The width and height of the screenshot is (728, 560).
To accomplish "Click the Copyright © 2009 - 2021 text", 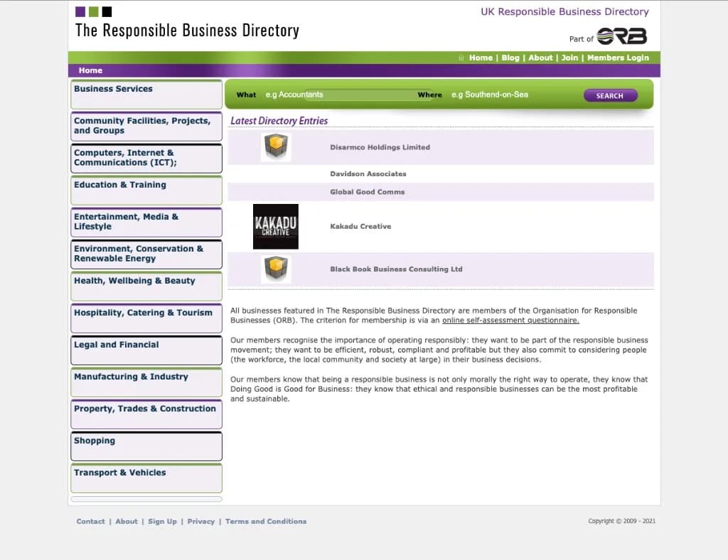I will (x=621, y=521).
